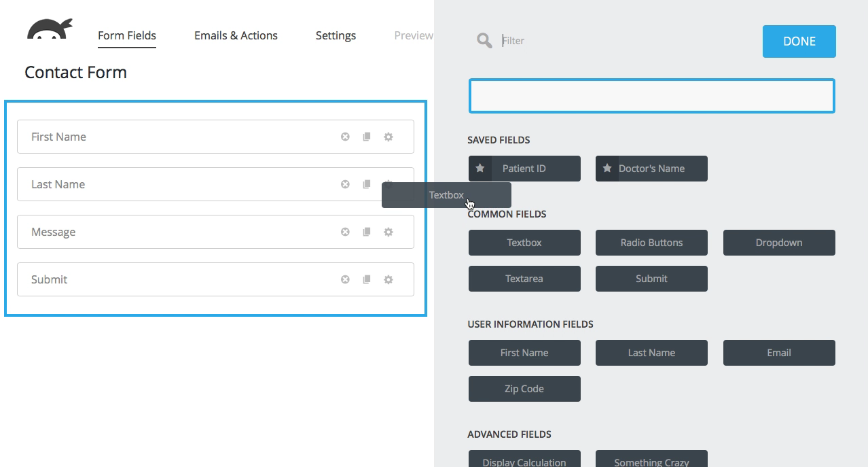Select the Form Fields tab
Screen dimensions: 868x467
[x=127, y=35]
